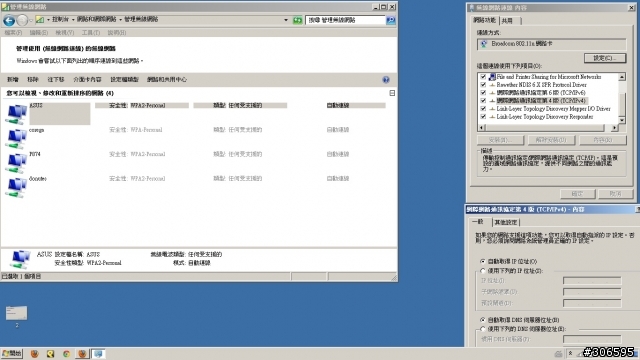Viewport: 640px width, 360px height.
Task: Select use the following IP address radio
Action: pyautogui.click(x=483, y=271)
